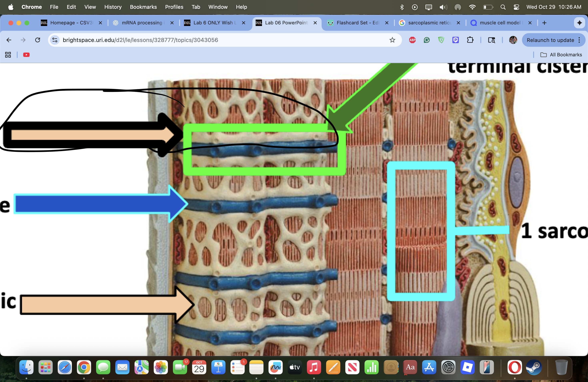
Task: Toggle Wi-Fi status in the menu bar
Action: (472, 7)
